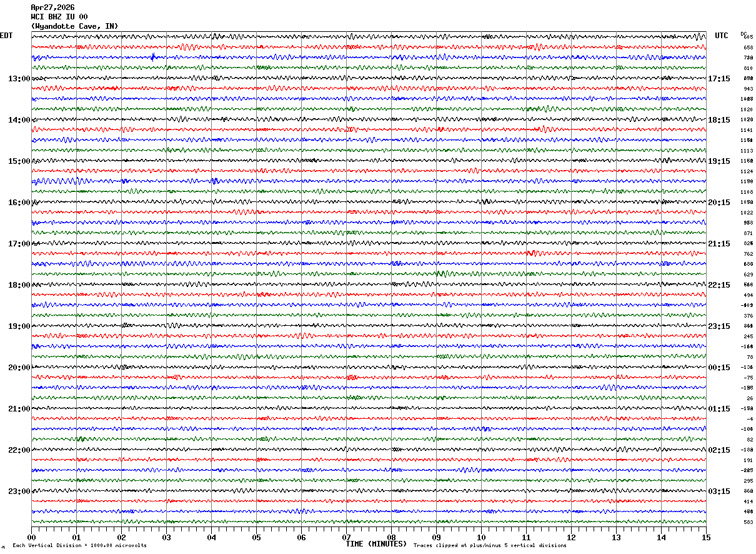
Task: Click DC offset value 943
Action: [x=748, y=89]
